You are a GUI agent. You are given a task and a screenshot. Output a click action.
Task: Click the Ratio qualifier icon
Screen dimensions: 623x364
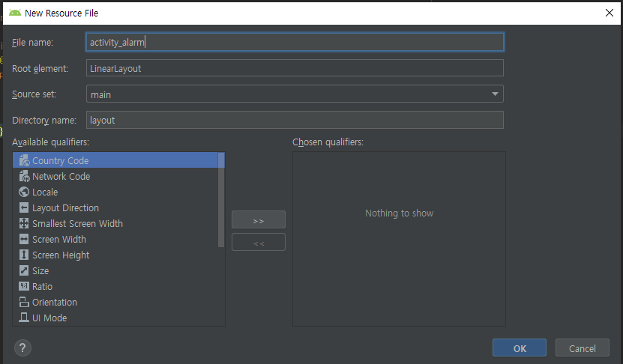pyautogui.click(x=24, y=286)
